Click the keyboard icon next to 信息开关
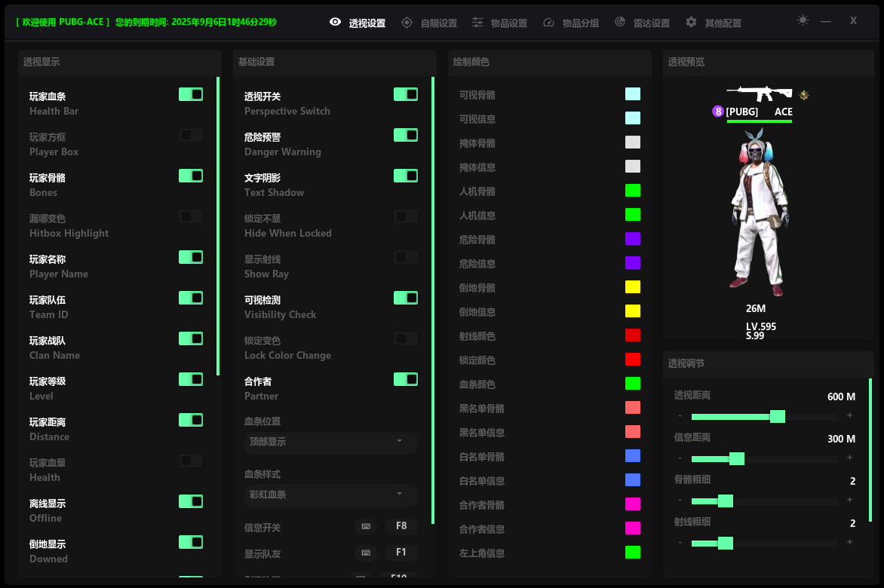 coord(366,526)
